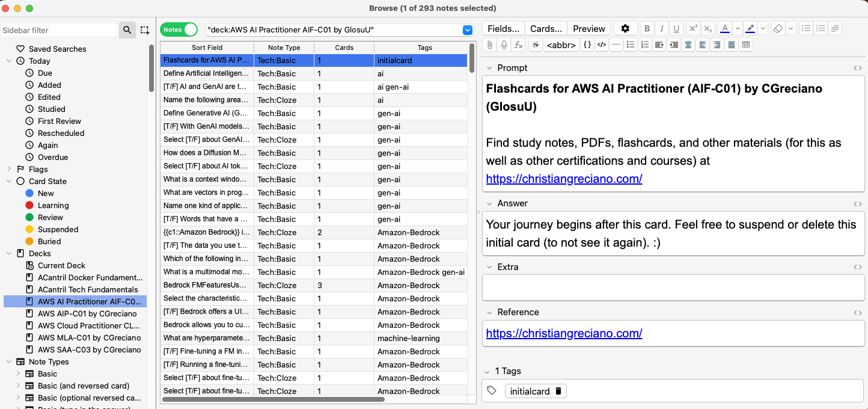This screenshot has width=868, height=409.
Task: Toggle HTML editor for the Extra field
Action: click(x=858, y=267)
